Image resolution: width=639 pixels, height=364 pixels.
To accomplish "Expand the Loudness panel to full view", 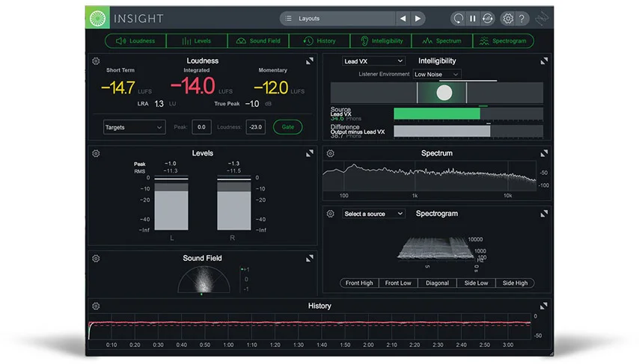I will (x=310, y=61).
